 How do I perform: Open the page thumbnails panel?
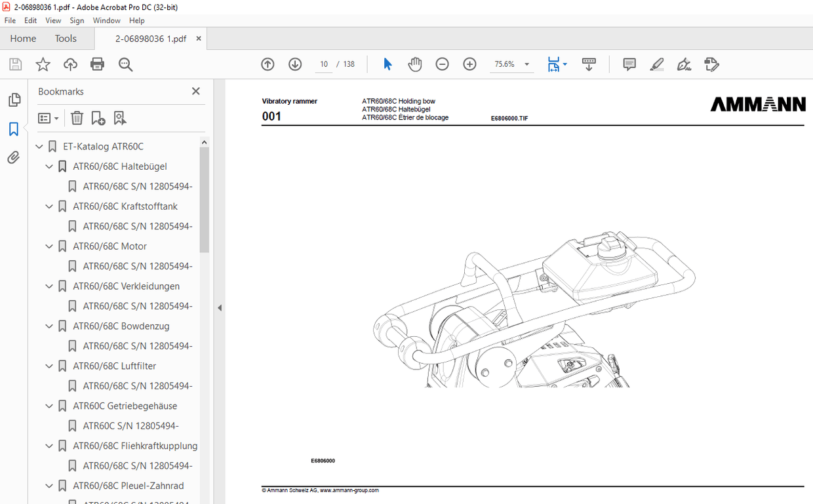point(14,100)
